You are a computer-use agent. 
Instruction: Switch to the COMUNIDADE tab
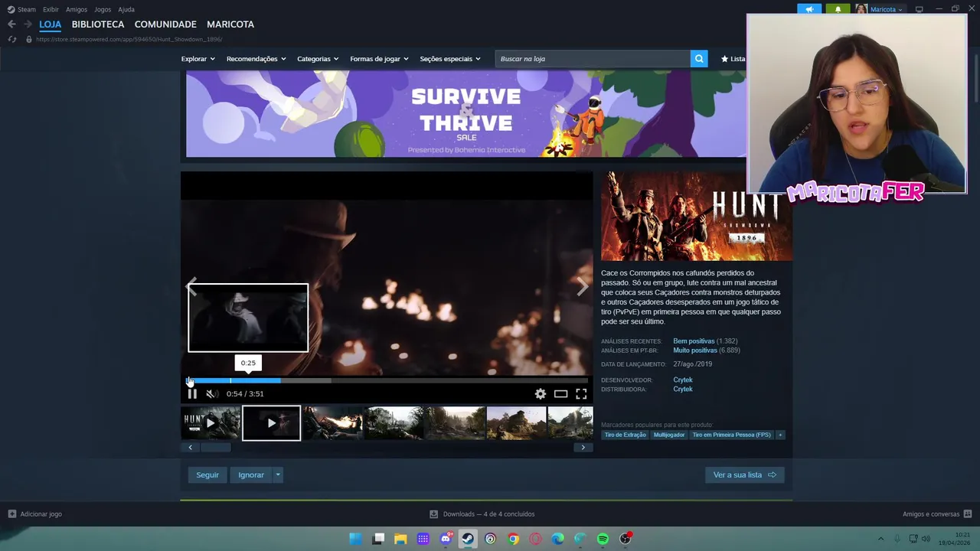165,24
